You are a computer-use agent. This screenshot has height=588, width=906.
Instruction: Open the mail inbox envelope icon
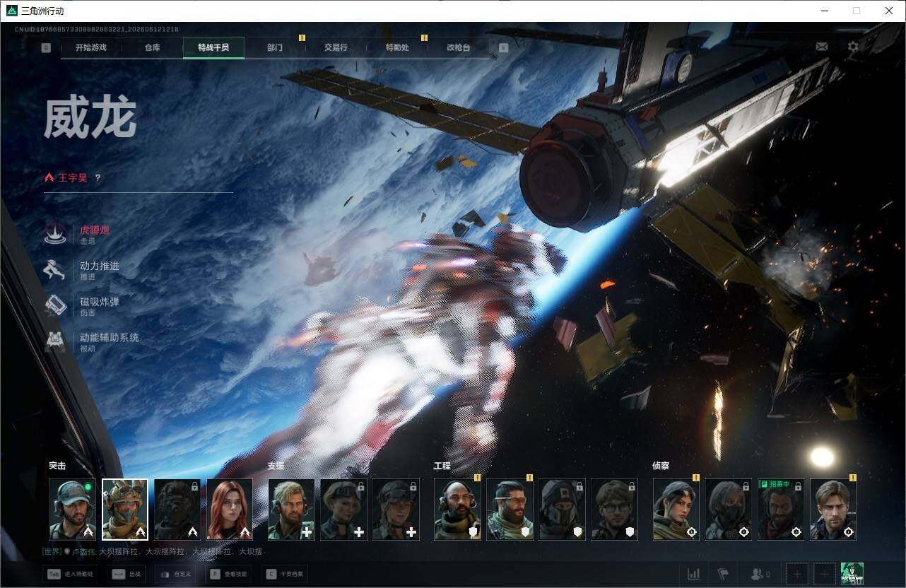[x=822, y=47]
